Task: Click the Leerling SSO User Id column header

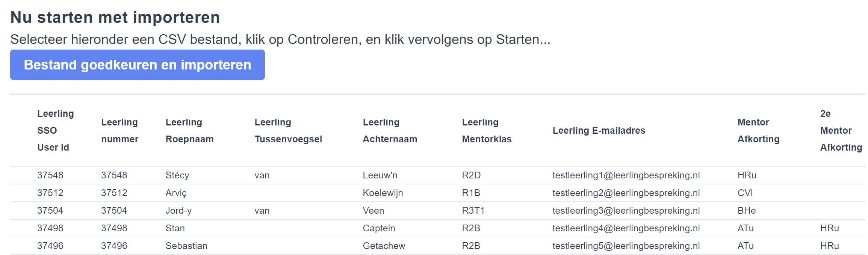Action: [x=56, y=130]
